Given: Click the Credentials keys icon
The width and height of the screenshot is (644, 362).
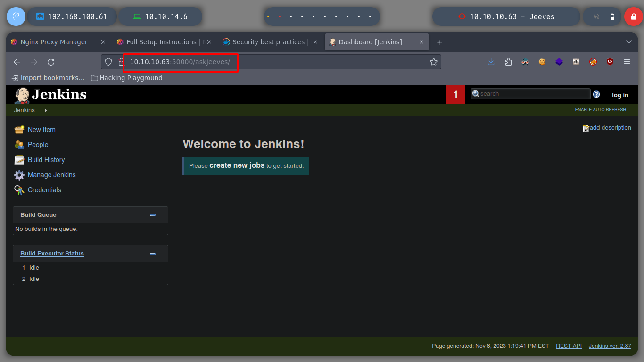Looking at the screenshot, I should pyautogui.click(x=19, y=190).
